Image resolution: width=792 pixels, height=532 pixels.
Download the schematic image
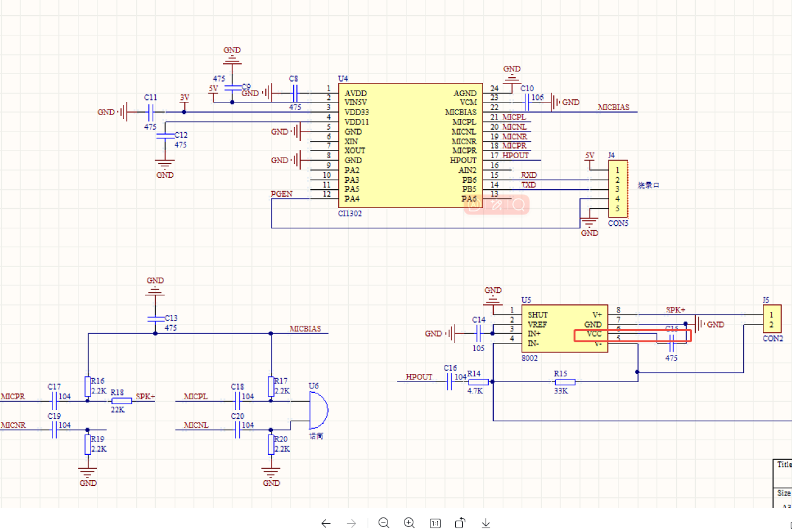(x=486, y=523)
